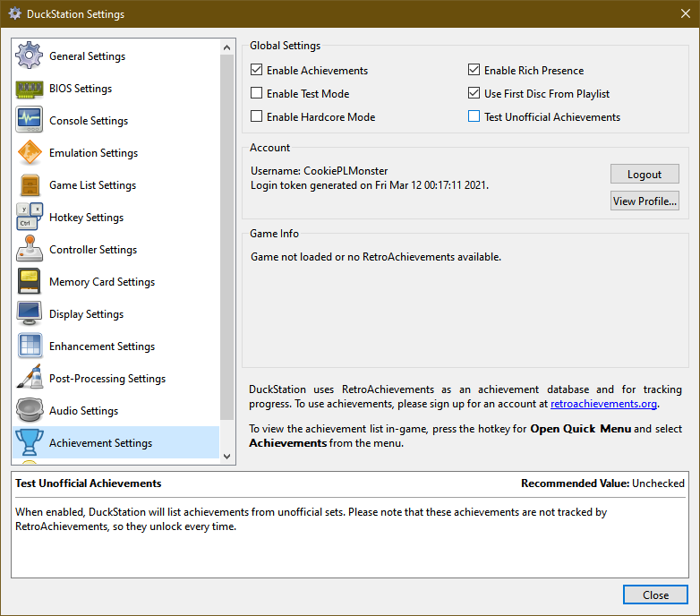Click the Achievement Settings trophy icon

30,442
